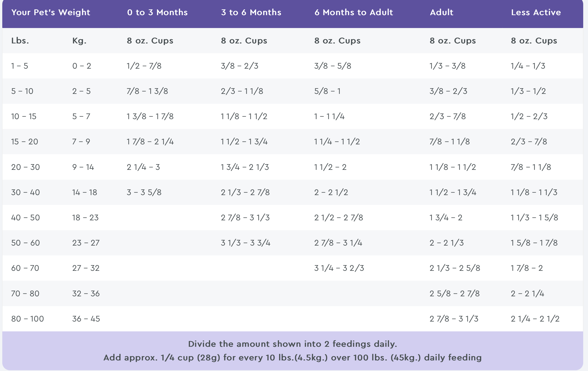Click the '18 – 23' kg cell
Screen dimensions: 588x371
[85, 218]
